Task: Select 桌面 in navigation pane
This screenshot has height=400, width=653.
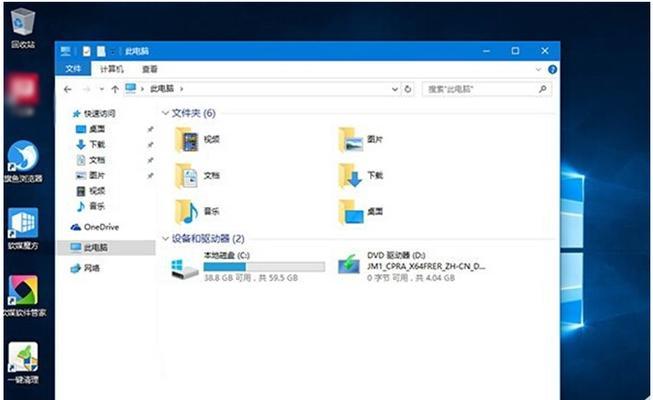Action: (90, 129)
